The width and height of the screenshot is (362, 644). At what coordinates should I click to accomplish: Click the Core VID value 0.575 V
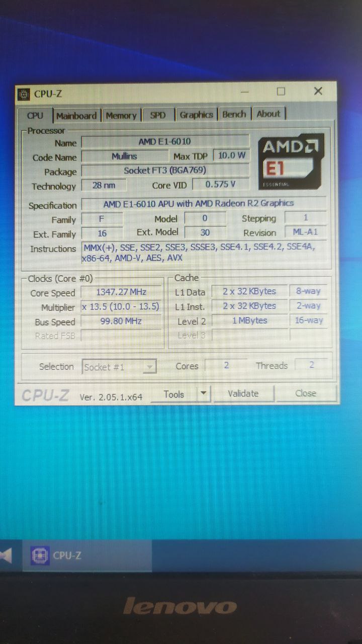point(221,184)
